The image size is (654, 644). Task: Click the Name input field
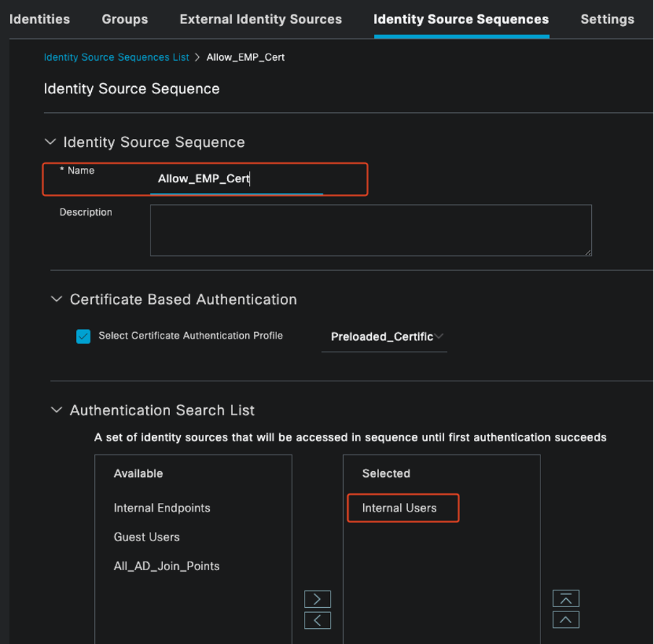[237, 179]
